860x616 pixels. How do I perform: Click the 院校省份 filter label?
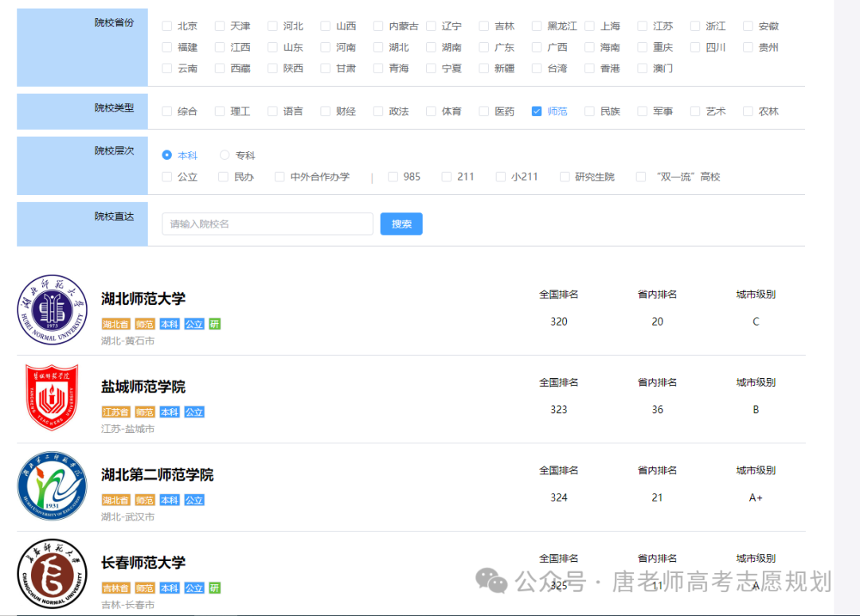point(114,22)
